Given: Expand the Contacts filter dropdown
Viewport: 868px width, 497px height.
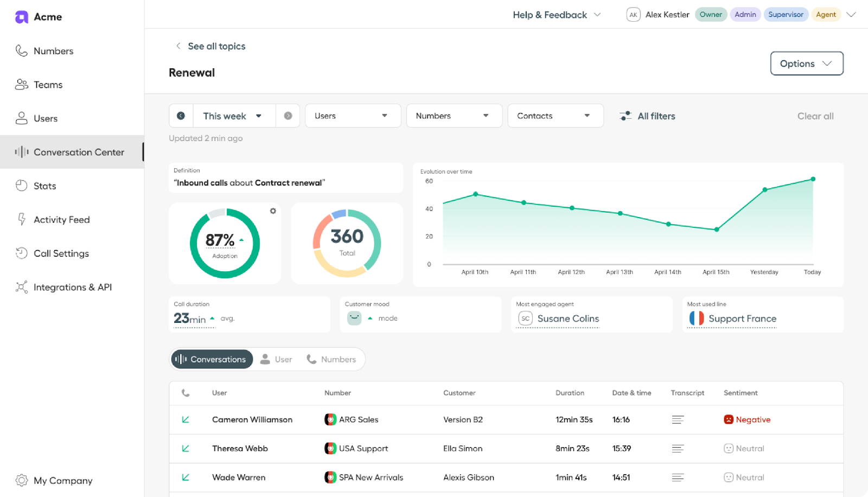Looking at the screenshot, I should 554,116.
